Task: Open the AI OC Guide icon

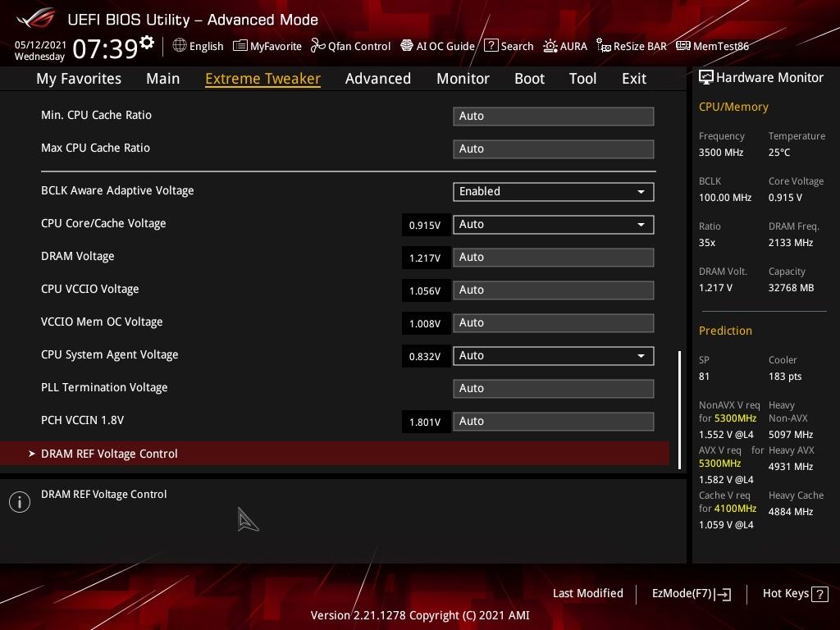Action: pos(407,46)
